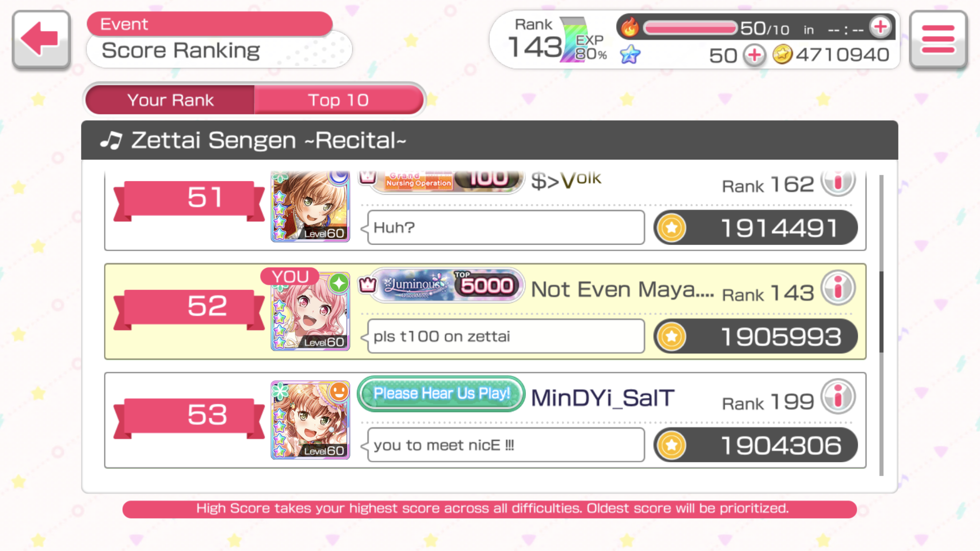This screenshot has width=980, height=551.
Task: Tap the plus to refill live boosts
Action: (881, 28)
